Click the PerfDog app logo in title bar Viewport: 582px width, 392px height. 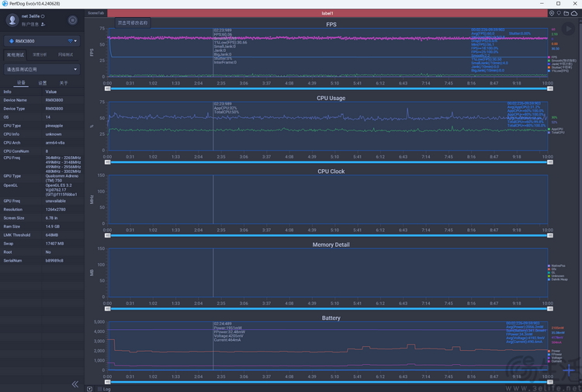[5, 3]
